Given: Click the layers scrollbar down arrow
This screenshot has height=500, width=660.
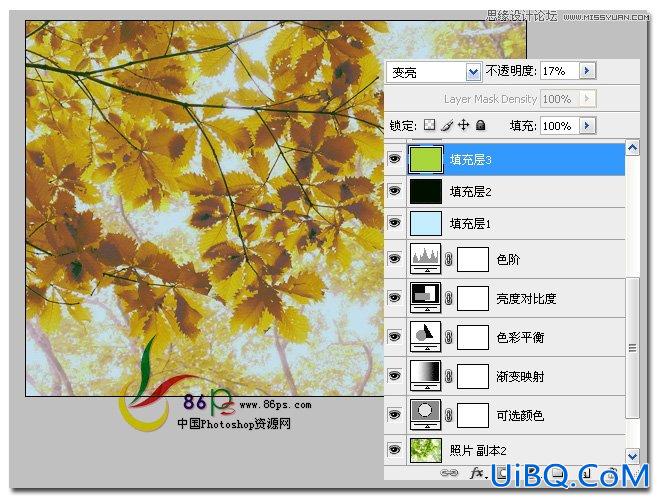Looking at the screenshot, I should click(632, 456).
